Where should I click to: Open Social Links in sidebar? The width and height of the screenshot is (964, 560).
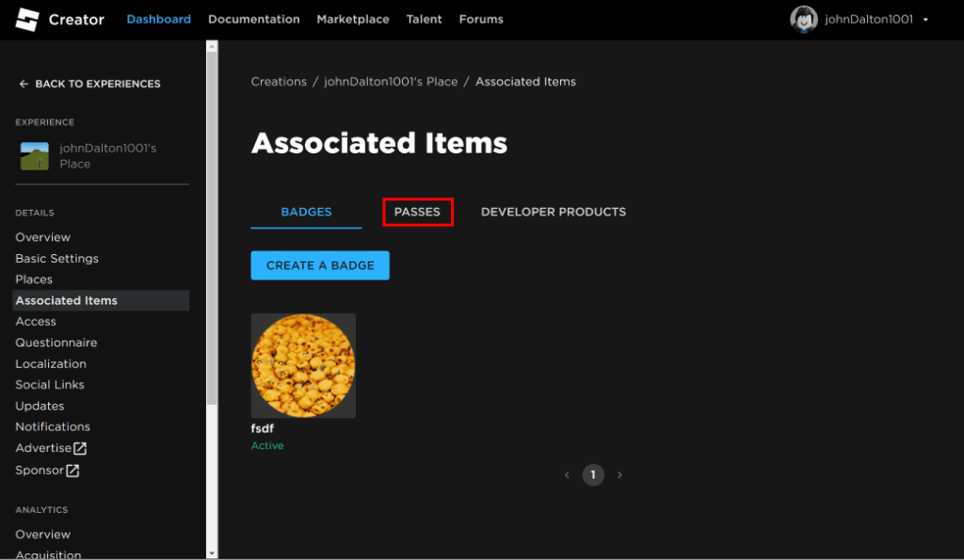pos(50,385)
